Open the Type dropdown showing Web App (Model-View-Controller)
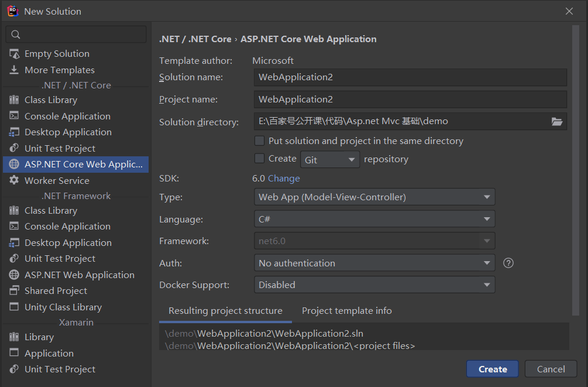Screen dimensions: 588x387 (x=374, y=197)
